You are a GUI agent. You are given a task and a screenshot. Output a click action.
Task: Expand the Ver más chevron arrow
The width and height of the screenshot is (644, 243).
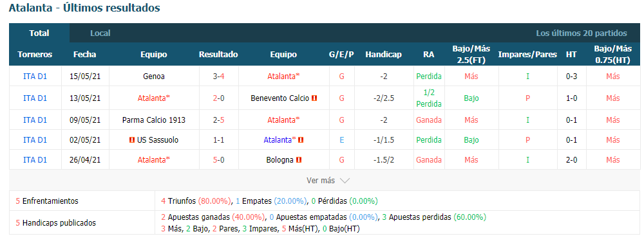pyautogui.click(x=345, y=181)
